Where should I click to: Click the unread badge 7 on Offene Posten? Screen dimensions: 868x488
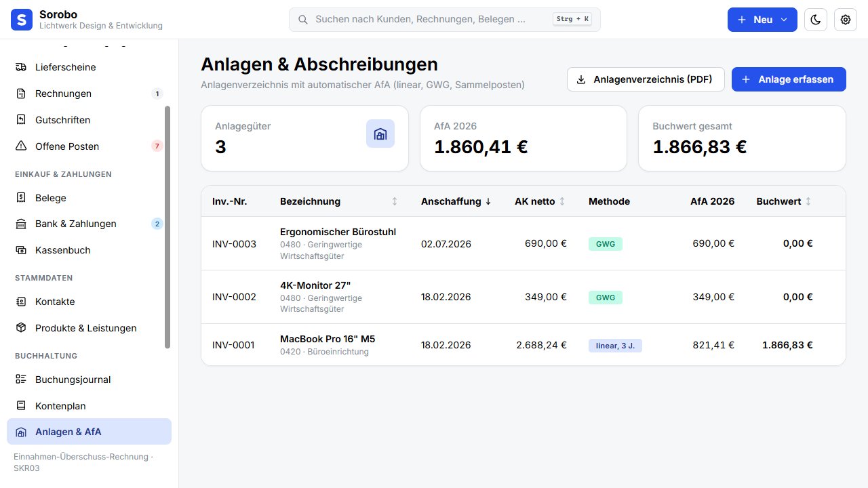(157, 146)
